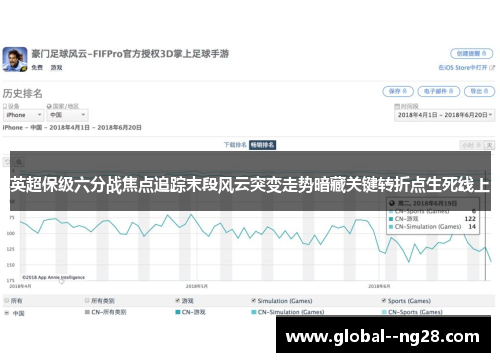Click the globe icon beside 国家/地区 label
This screenshot has width=500, height=362.
49,106
